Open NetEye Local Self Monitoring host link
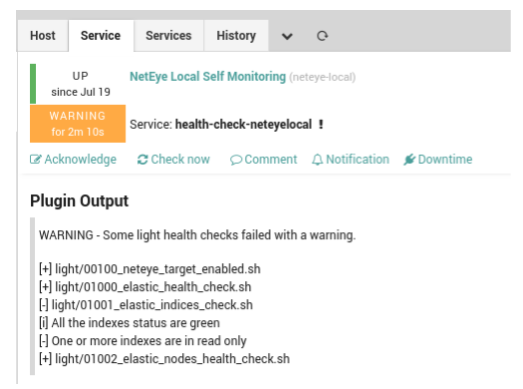 [207, 77]
